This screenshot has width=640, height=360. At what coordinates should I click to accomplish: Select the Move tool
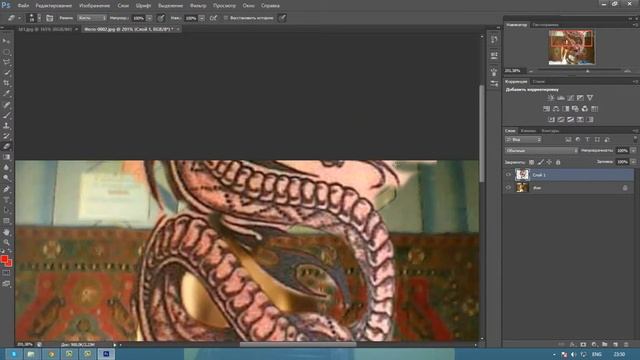pyautogui.click(x=6, y=41)
